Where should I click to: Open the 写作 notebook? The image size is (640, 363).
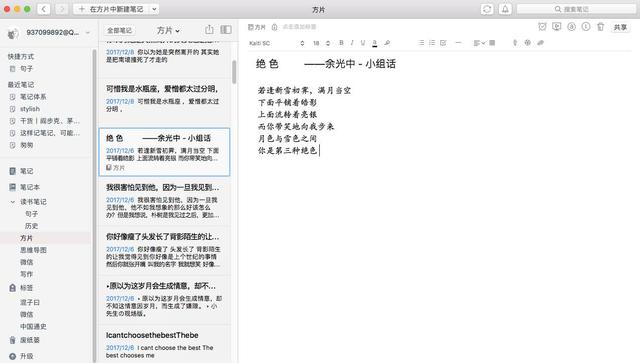click(x=26, y=274)
